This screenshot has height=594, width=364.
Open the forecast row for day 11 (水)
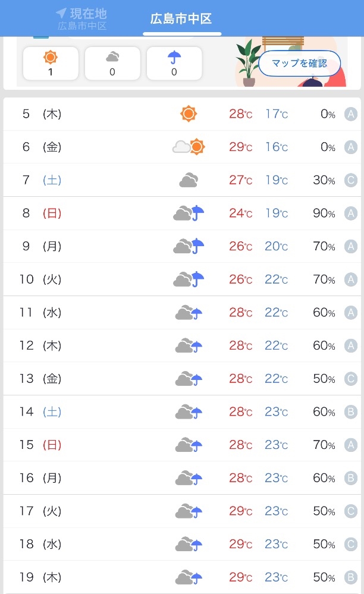[x=182, y=312]
